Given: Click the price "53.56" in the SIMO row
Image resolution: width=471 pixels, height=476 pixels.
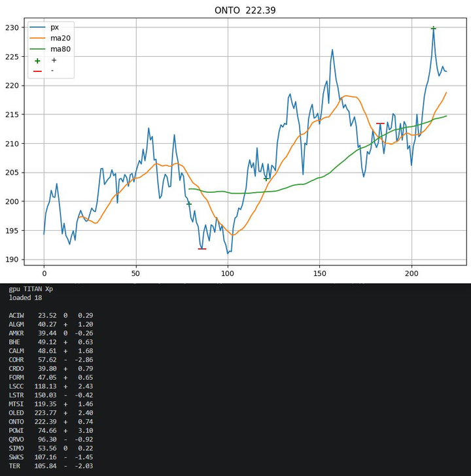Looking at the screenshot, I should [47, 449].
